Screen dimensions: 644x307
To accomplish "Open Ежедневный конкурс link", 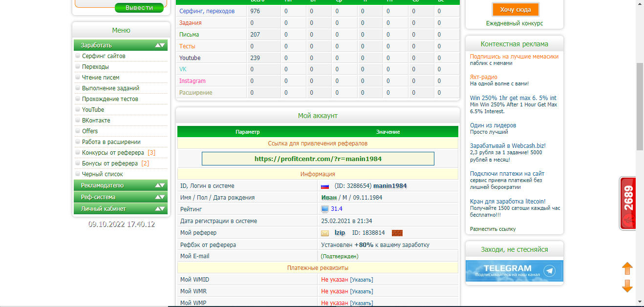I will pyautogui.click(x=515, y=23).
